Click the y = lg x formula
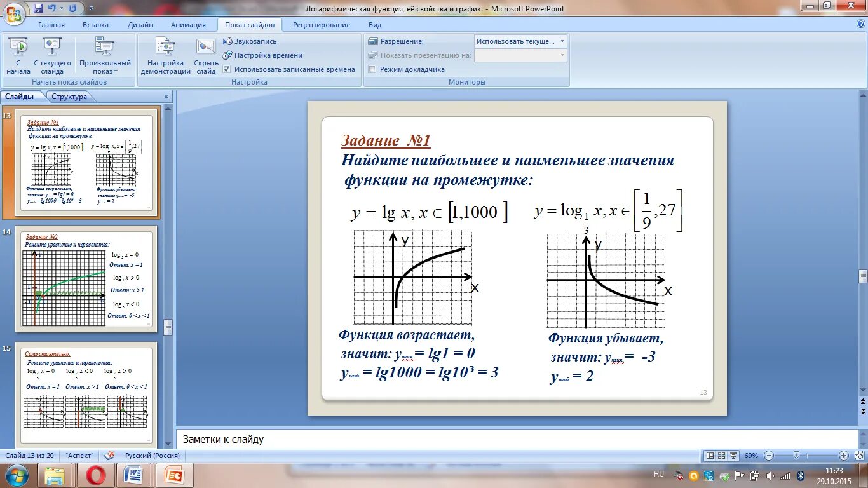The image size is (868, 488). pyautogui.click(x=429, y=212)
